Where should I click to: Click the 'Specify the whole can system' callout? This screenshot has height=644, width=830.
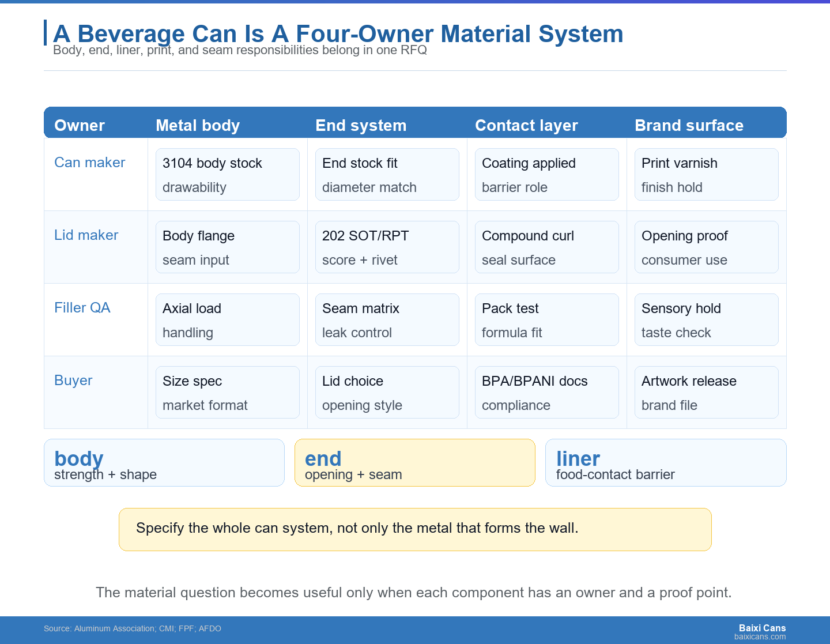click(x=415, y=529)
